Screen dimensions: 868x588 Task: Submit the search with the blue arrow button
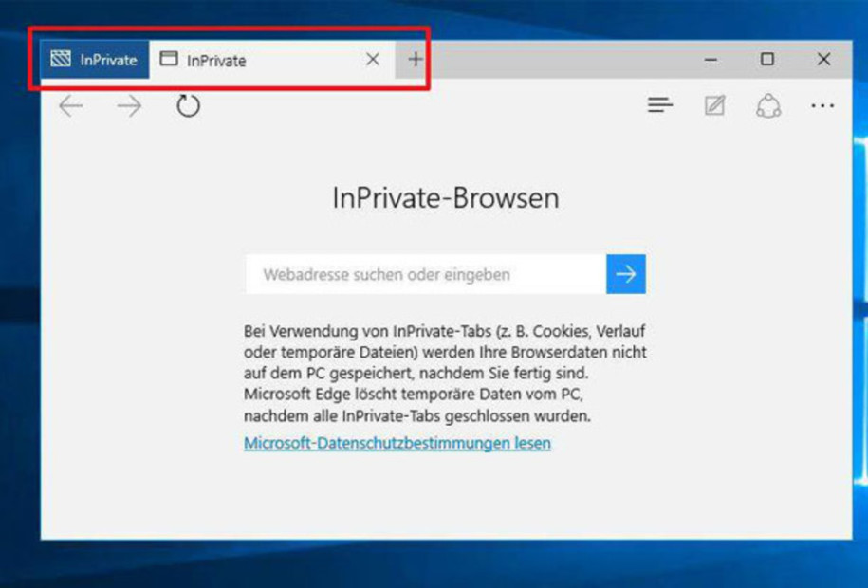pos(626,274)
